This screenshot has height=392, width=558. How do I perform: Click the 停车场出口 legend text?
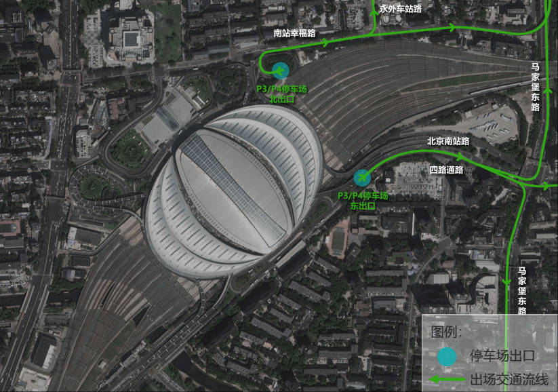502,356
